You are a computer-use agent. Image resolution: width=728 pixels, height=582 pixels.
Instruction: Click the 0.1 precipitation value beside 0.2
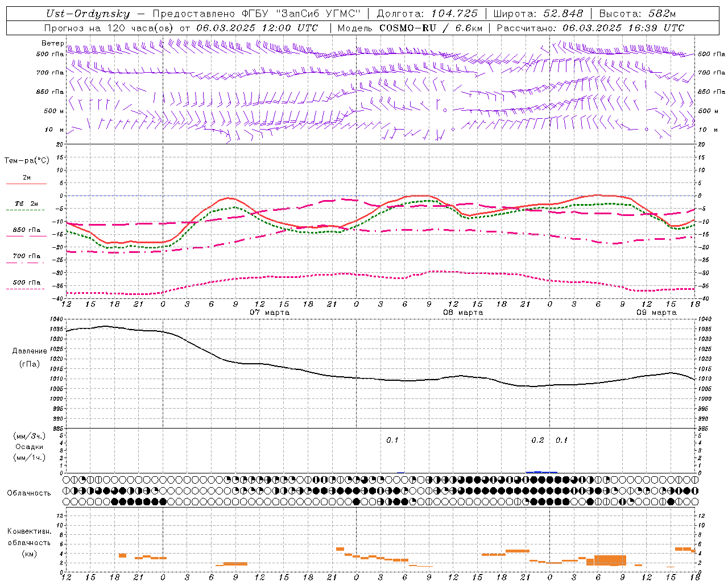(x=561, y=440)
